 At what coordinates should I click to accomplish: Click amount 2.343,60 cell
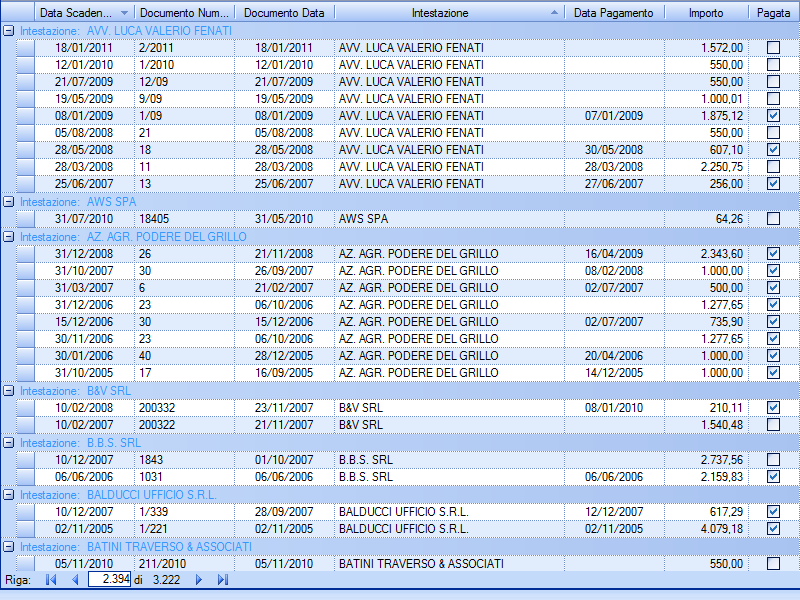click(x=706, y=254)
